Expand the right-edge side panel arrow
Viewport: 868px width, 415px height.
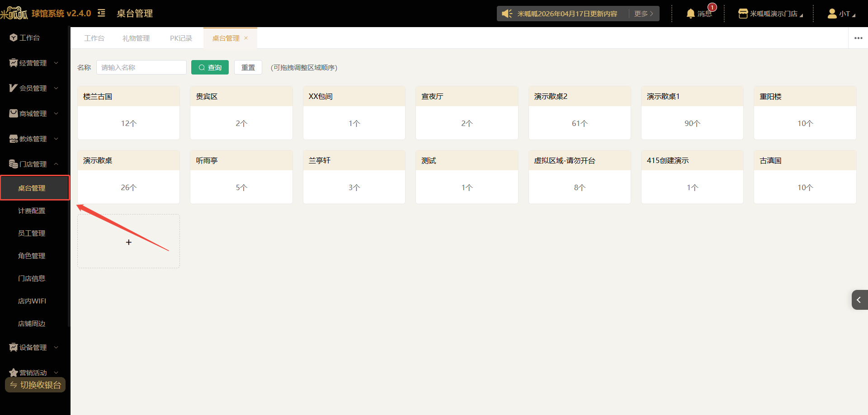[860, 300]
